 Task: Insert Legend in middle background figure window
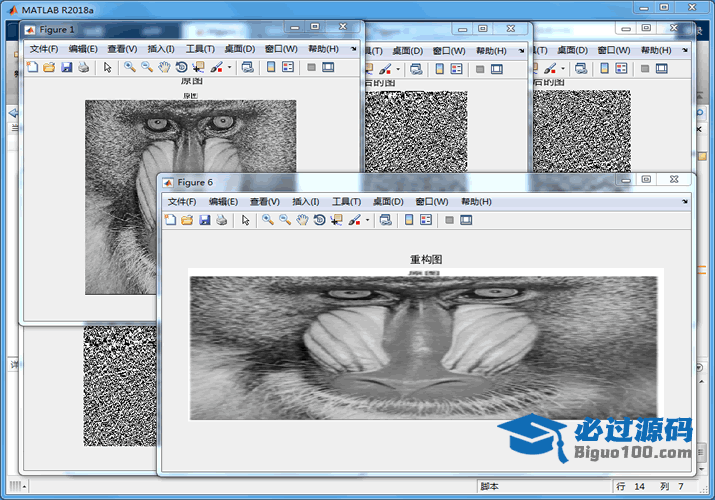click(456, 69)
